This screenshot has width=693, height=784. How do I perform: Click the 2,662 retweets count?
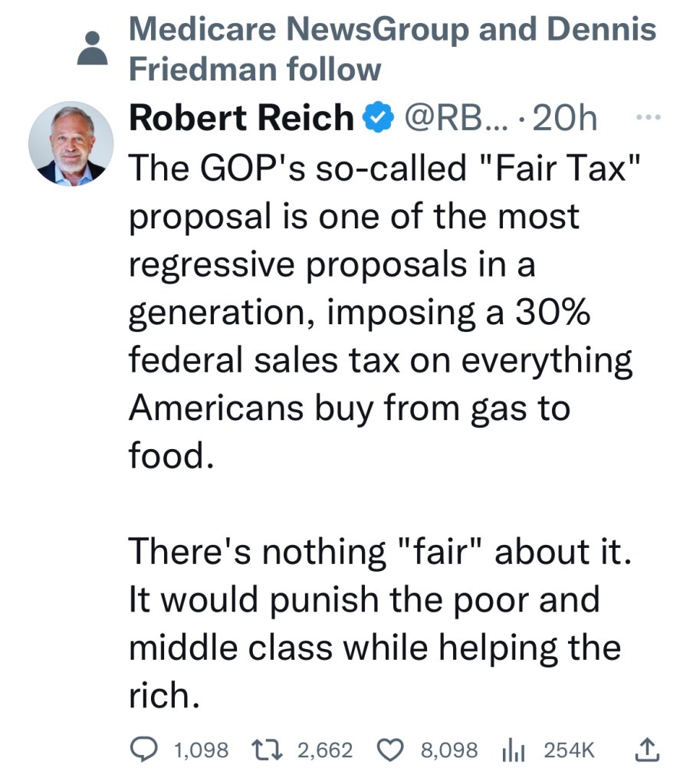(324, 750)
